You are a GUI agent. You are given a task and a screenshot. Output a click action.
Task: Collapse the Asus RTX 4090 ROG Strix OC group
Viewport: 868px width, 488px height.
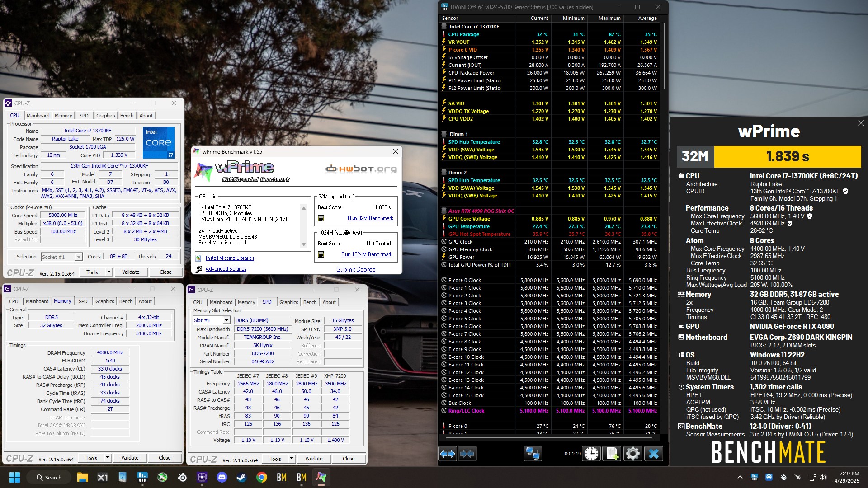(444, 211)
